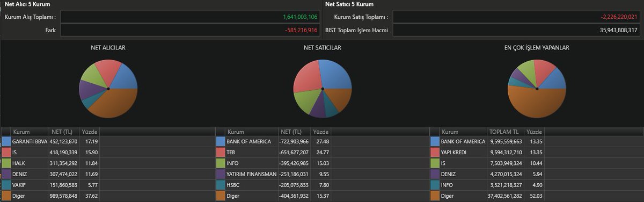Sort most-traded table by TOPLAM TL header
The image size is (644, 202).
(506, 132)
